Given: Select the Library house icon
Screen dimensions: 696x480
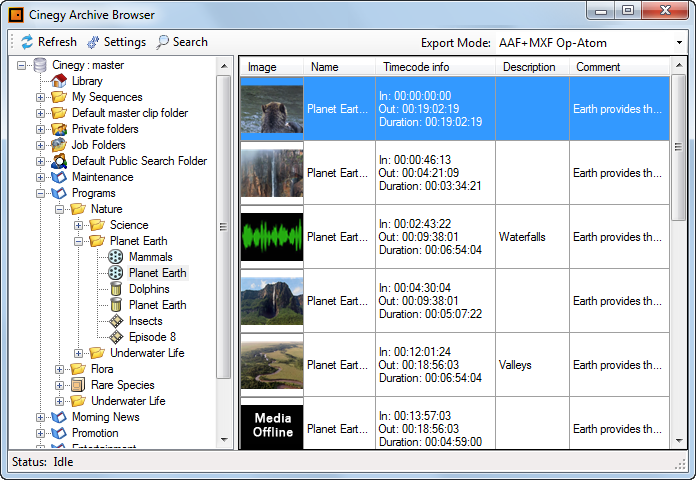Looking at the screenshot, I should click(x=59, y=81).
